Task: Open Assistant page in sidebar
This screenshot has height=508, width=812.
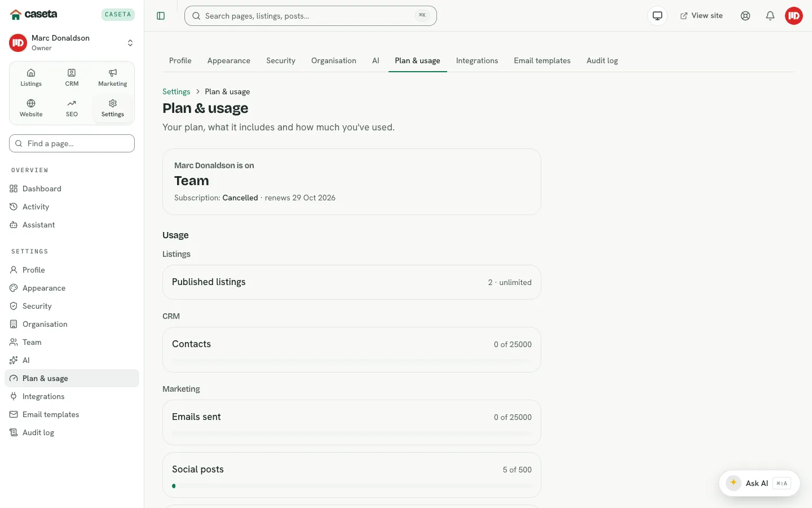Action: coord(72,225)
